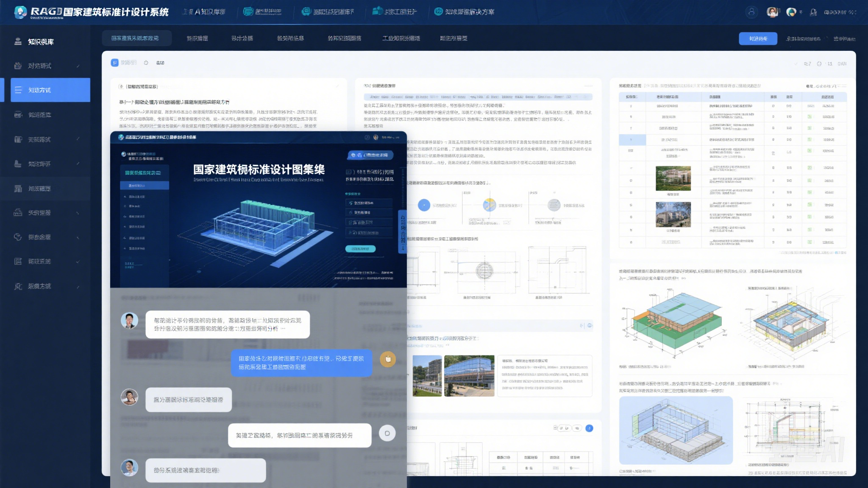Open the outlined user profile icon in top bar
The height and width of the screenshot is (488, 868).
point(751,12)
